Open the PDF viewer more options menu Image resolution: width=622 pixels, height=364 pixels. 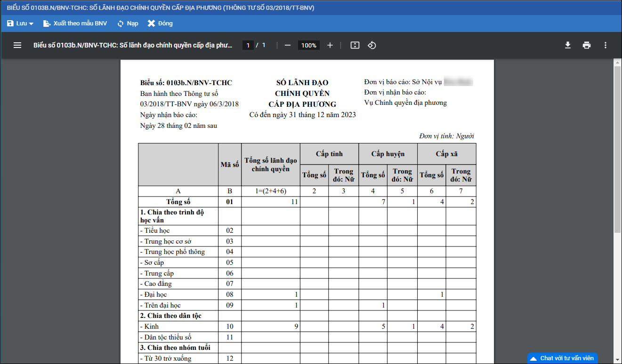point(606,45)
